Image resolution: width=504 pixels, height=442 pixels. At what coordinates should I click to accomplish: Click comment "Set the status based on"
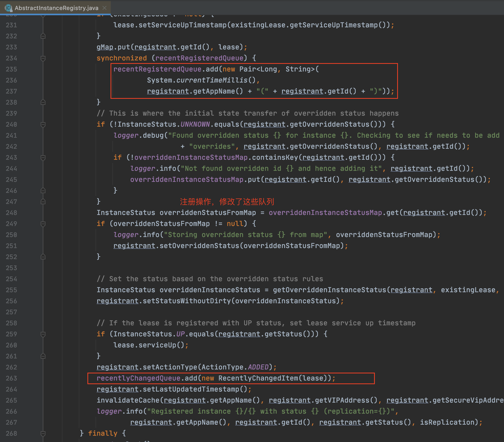(x=210, y=279)
